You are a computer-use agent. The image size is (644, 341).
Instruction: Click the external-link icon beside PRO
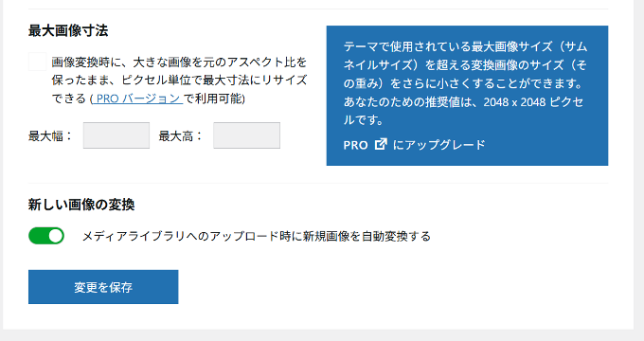[381, 144]
